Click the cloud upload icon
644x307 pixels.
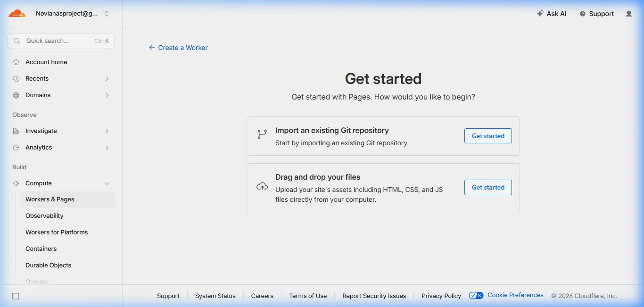point(262,186)
